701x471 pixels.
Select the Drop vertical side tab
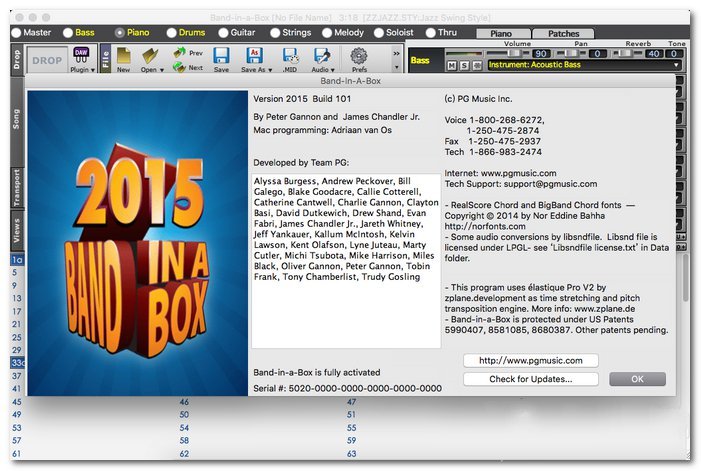(17, 59)
